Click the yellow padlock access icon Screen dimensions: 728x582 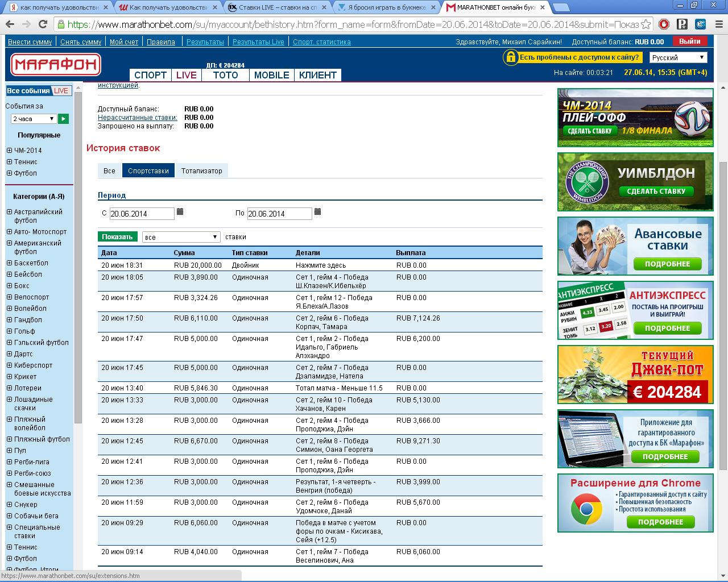(510, 57)
